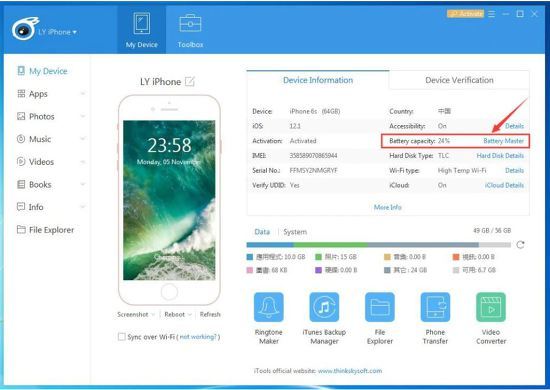
Task: Click the Screenshot button
Action: point(133,314)
